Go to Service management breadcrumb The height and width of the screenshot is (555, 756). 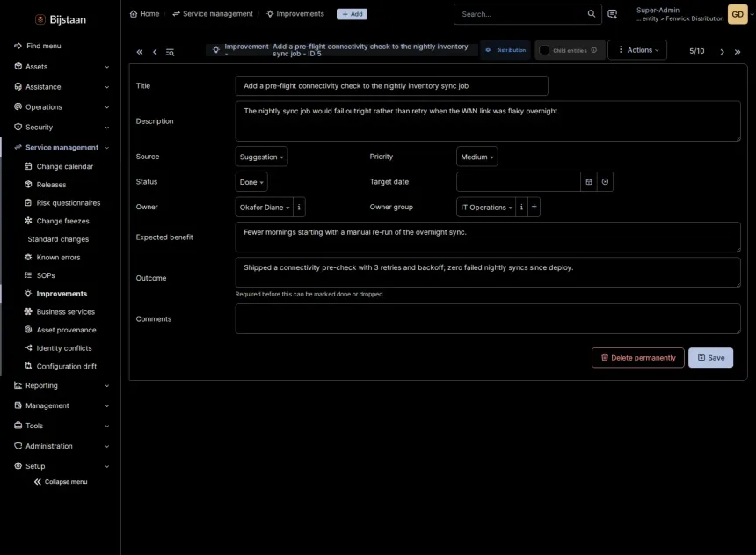click(x=213, y=14)
